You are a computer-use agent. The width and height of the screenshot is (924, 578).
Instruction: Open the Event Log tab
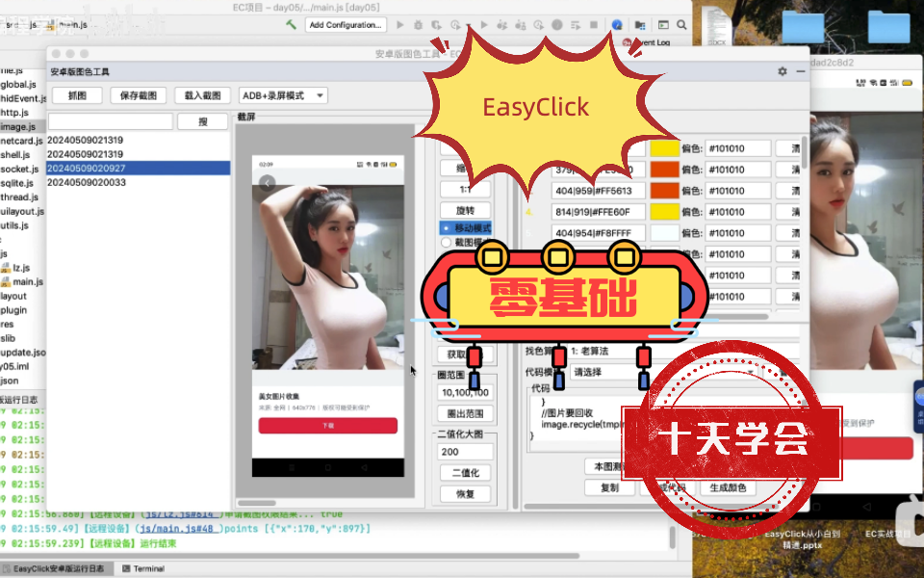point(647,42)
